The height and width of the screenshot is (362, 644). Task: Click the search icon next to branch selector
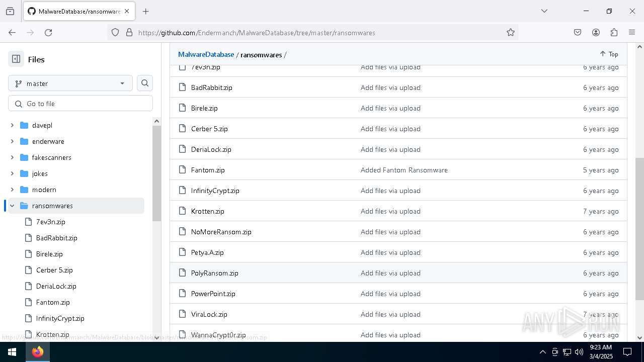point(145,83)
